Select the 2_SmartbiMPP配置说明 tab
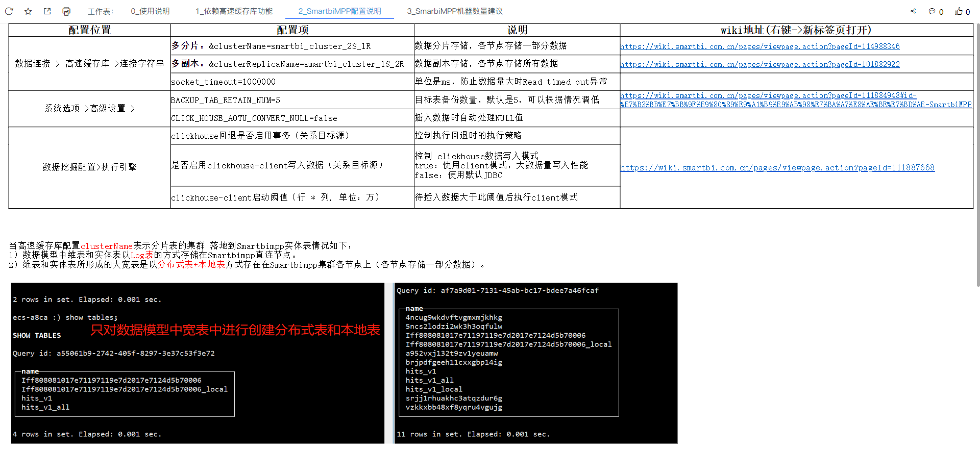 [x=339, y=11]
